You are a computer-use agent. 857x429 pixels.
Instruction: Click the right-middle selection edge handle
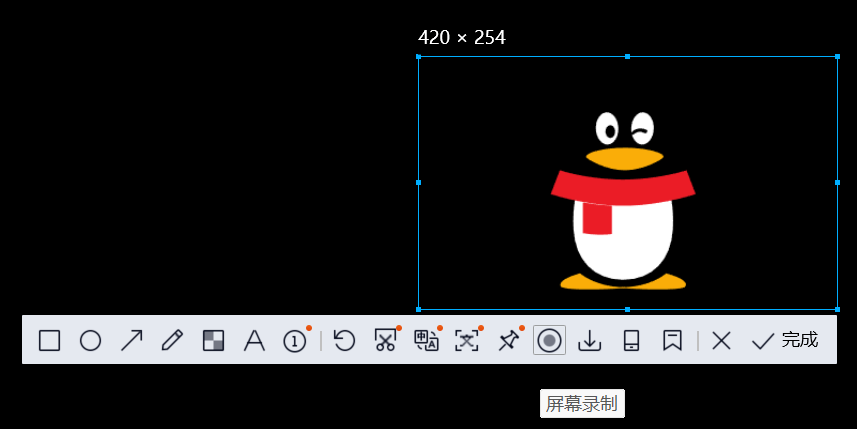[837, 183]
